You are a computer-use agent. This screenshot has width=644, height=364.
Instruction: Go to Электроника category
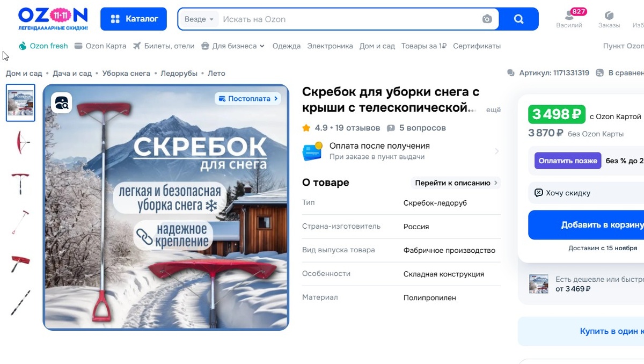tap(330, 46)
